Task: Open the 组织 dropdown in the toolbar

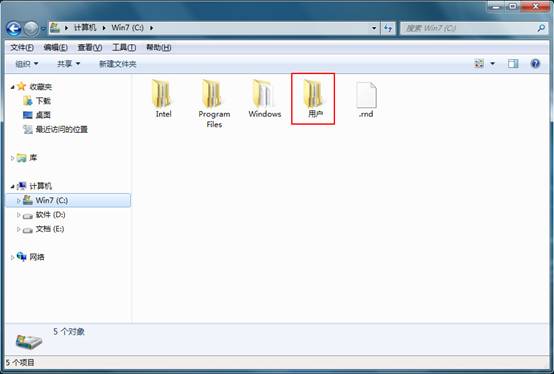Action: [27, 64]
